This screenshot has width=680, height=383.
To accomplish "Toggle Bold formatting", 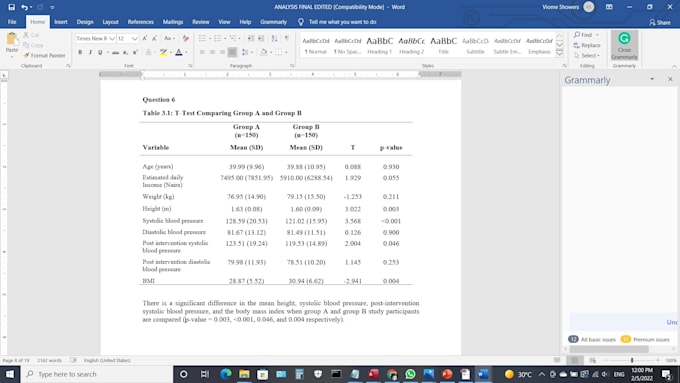I will click(80, 52).
